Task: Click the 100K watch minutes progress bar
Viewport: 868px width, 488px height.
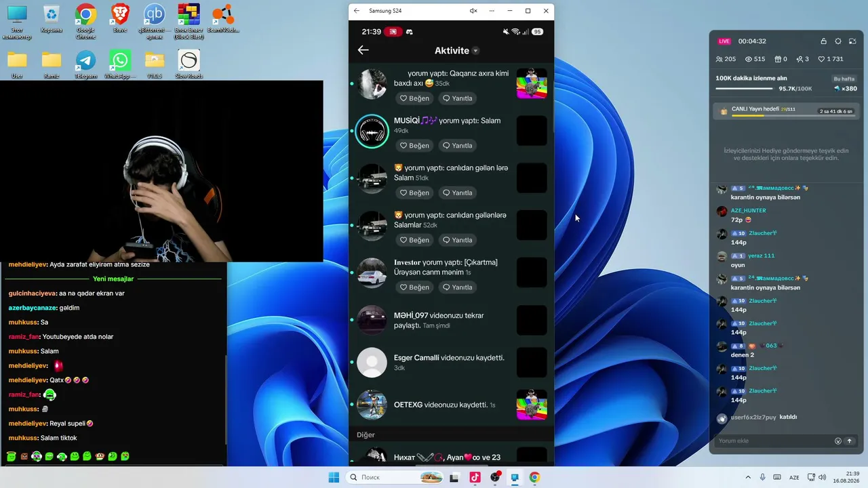Action: tap(744, 88)
